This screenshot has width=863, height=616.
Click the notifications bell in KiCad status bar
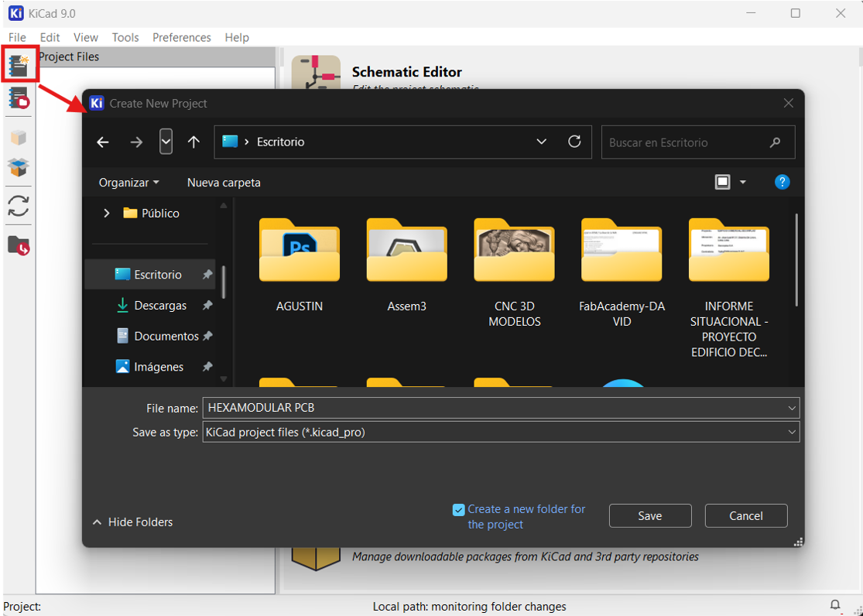pyautogui.click(x=835, y=605)
